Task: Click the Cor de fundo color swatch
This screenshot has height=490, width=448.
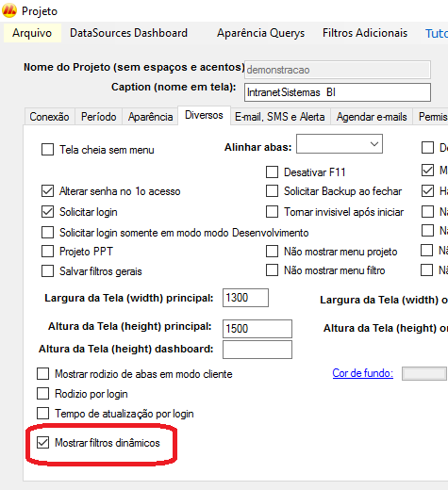Action: [x=424, y=374]
